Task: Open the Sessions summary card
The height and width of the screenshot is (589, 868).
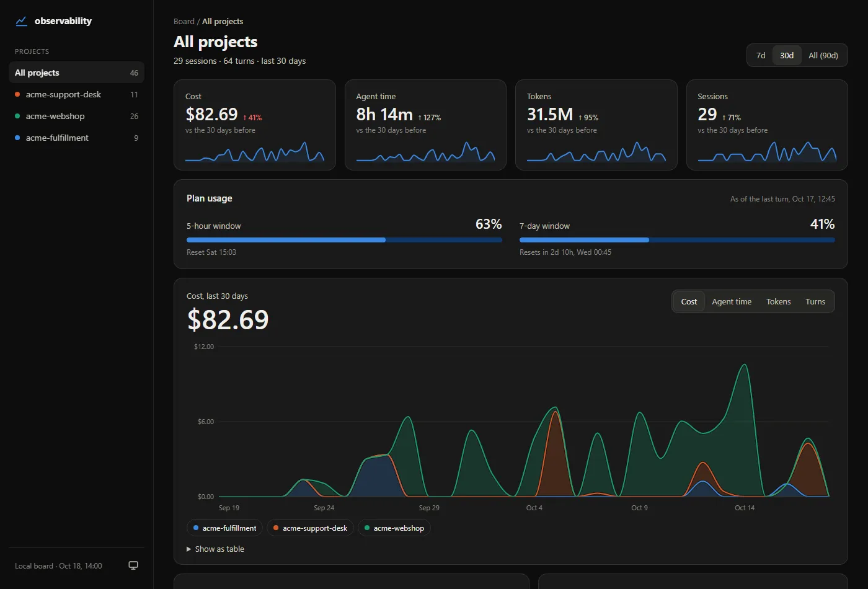Action: (x=767, y=125)
